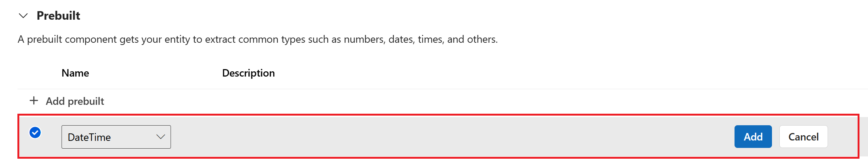Viewport: 868px width, 165px height.
Task: Click the word "Add" inside the blue button
Action: point(753,137)
